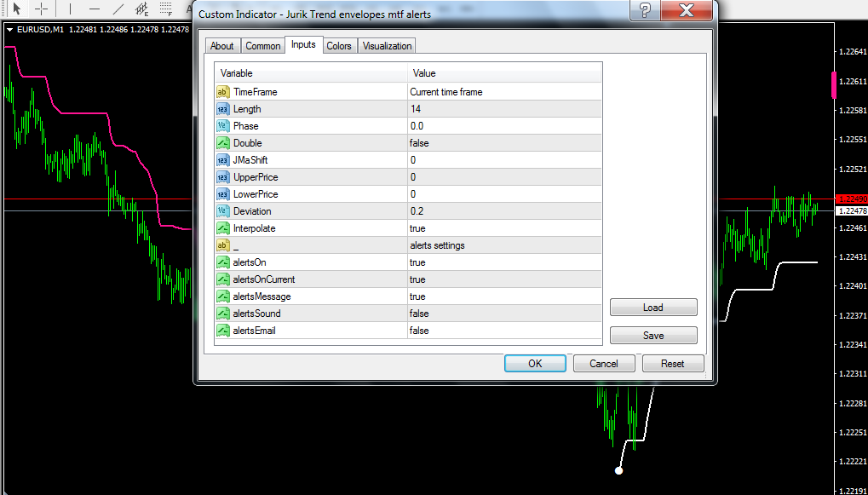The height and width of the screenshot is (495, 868).
Task: Click the fraction icon beside Deviation
Action: point(223,211)
